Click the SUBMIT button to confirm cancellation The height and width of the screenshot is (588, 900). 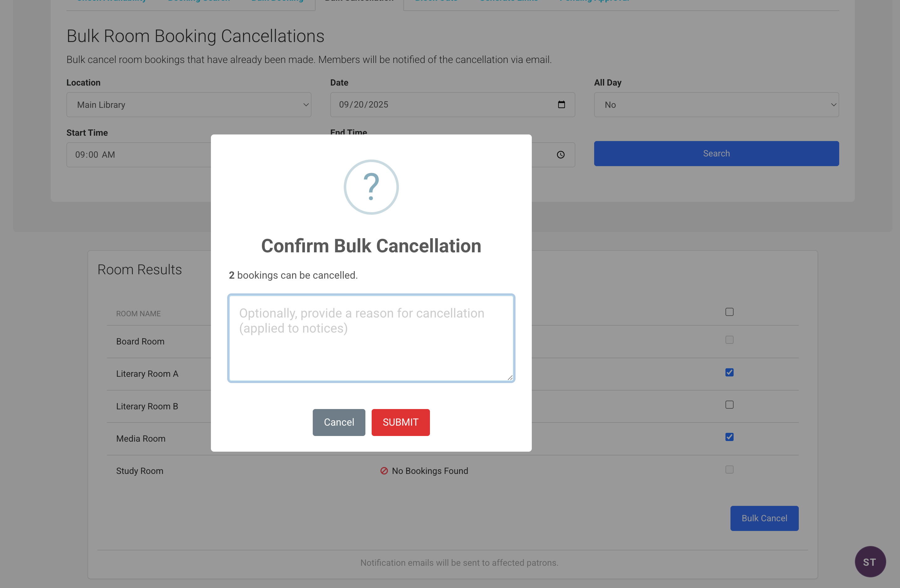400,423
